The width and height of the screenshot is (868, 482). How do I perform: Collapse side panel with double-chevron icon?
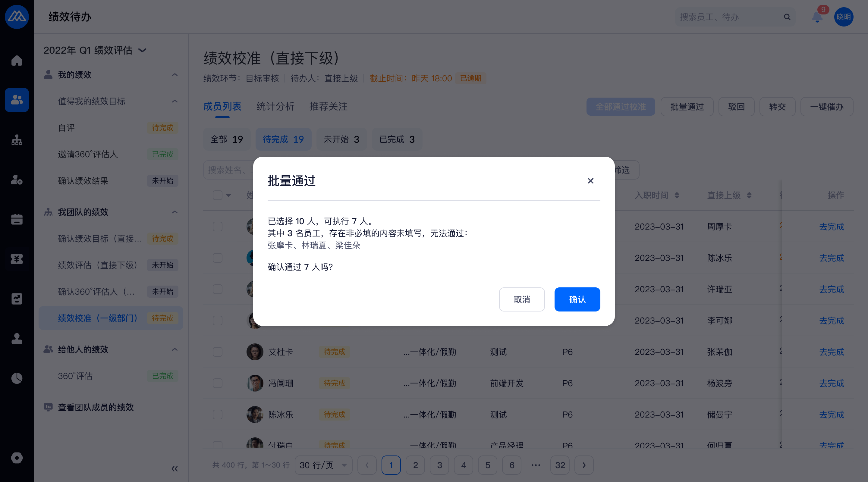click(174, 468)
